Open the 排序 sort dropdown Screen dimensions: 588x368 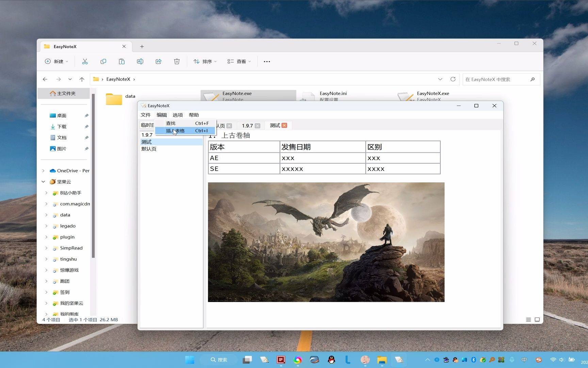click(205, 61)
